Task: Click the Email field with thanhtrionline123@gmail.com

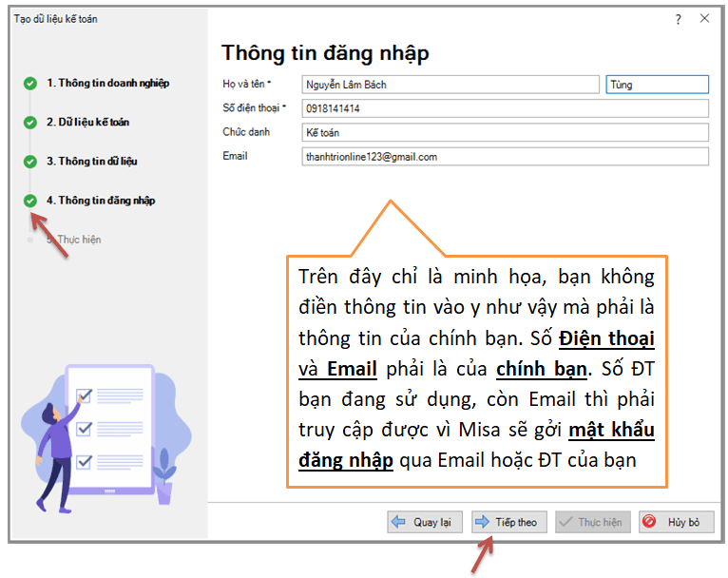Action: coord(505,157)
